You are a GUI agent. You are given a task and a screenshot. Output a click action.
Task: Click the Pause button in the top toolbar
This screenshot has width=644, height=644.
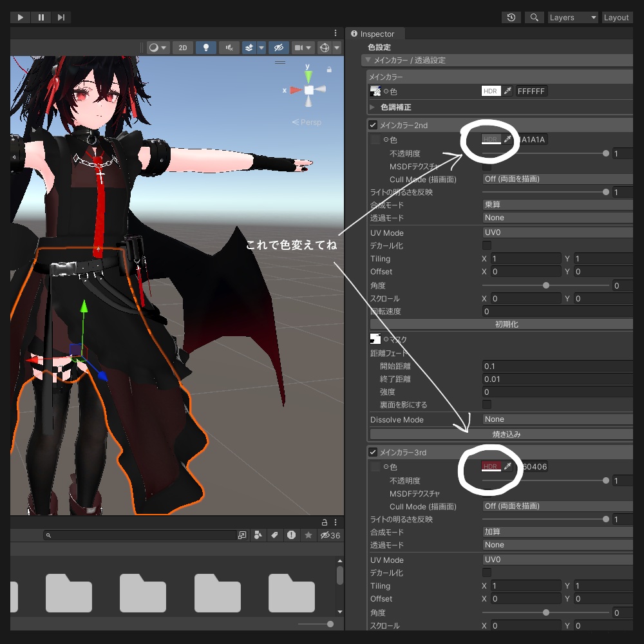(x=41, y=17)
